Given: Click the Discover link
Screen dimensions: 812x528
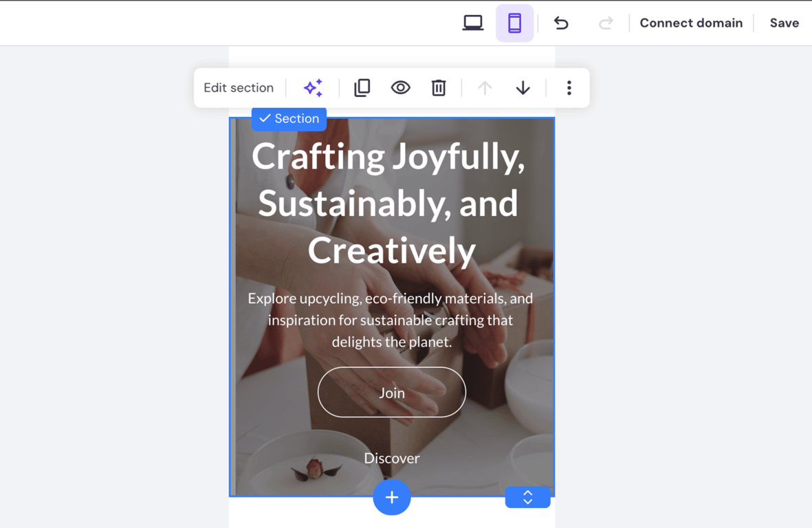Looking at the screenshot, I should [391, 458].
